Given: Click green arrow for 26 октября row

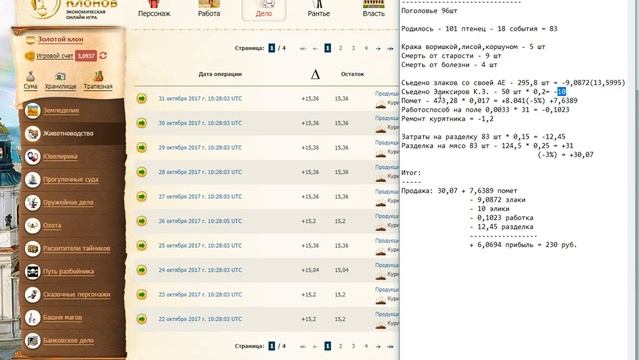Looking at the screenshot, I should click(142, 221).
